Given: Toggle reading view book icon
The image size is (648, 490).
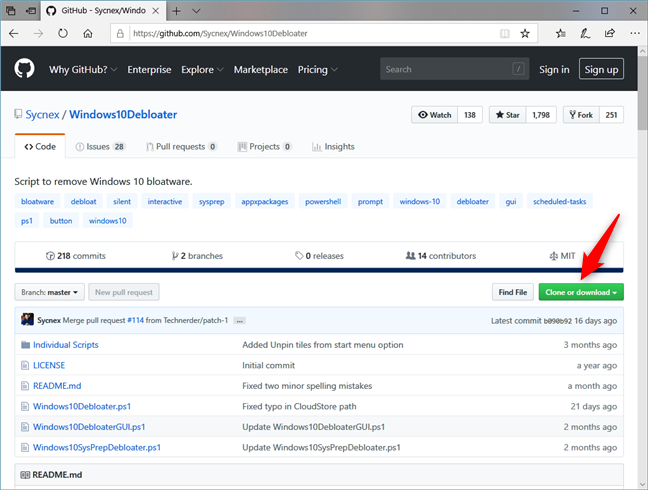Looking at the screenshot, I should (x=505, y=33).
